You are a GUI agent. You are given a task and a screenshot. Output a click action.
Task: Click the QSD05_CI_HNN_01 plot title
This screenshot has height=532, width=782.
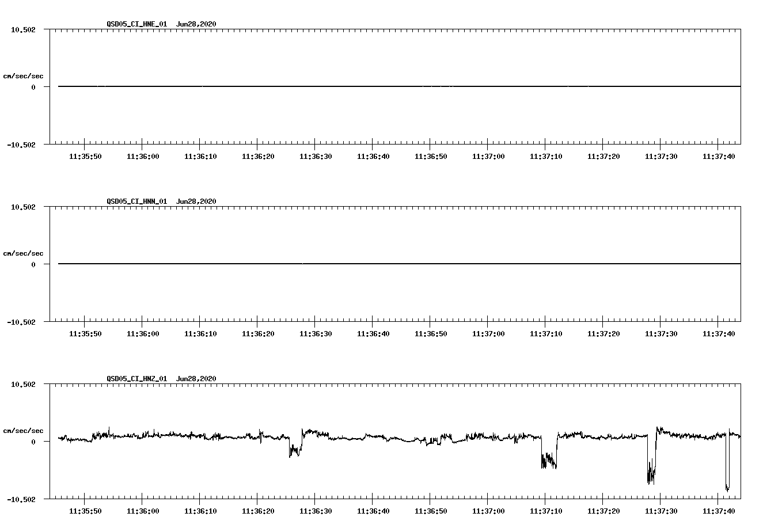137,202
